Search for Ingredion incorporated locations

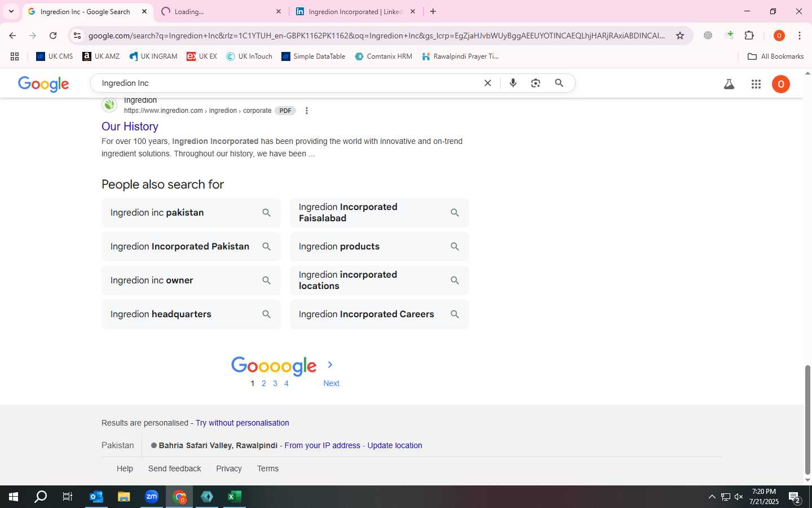(379, 281)
